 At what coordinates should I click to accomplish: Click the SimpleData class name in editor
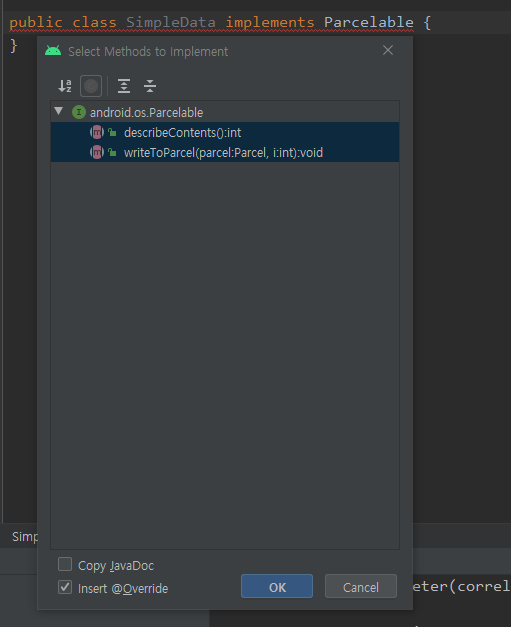coord(171,22)
